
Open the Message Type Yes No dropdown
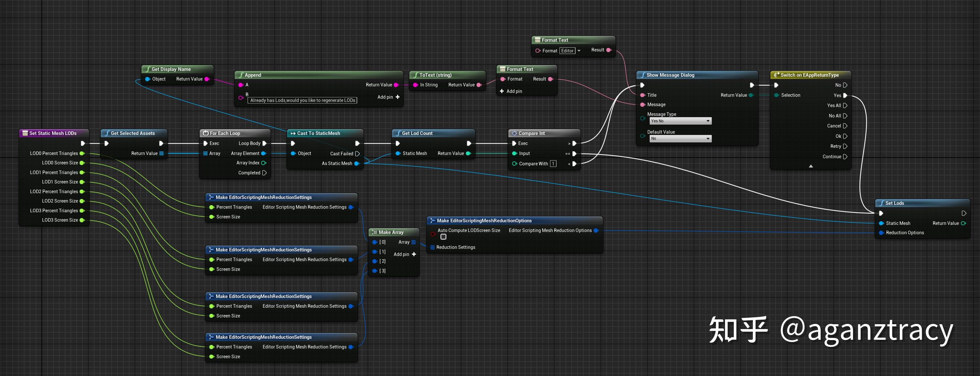681,121
